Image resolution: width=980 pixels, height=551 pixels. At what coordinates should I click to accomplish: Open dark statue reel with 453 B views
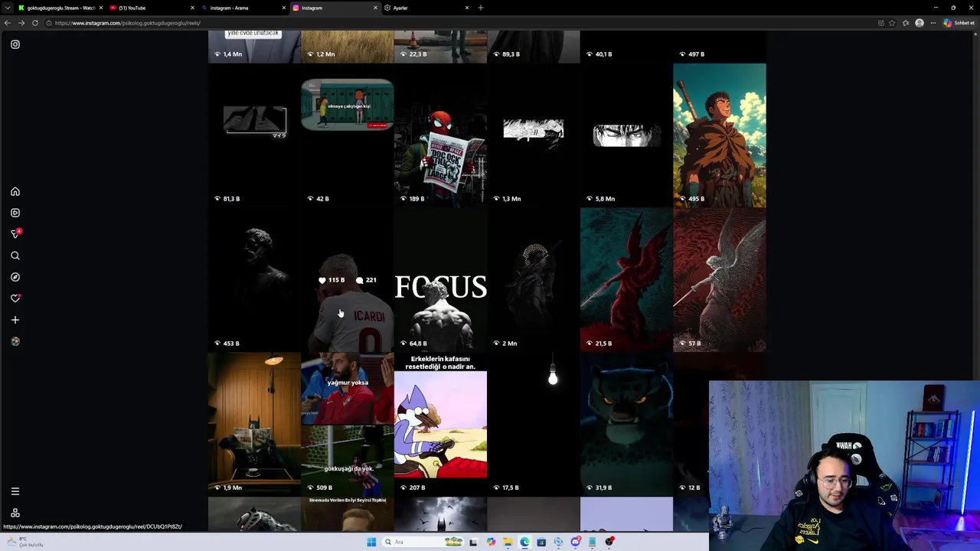254,280
